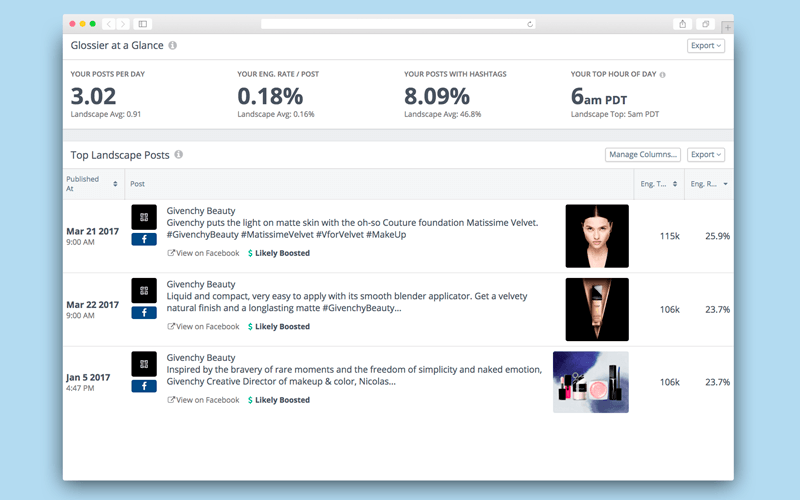Image resolution: width=800 pixels, height=500 pixels.
Task: Click the Manage Columns... button
Action: (x=643, y=155)
